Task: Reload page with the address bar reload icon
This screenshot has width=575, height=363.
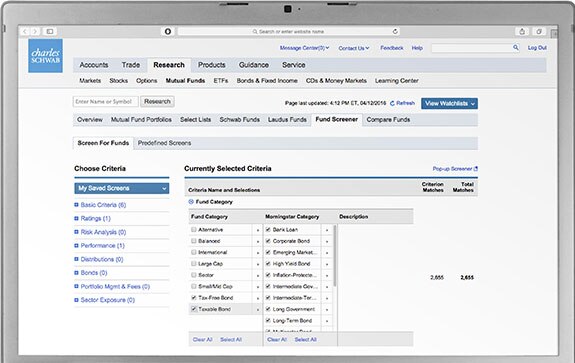Action: (x=395, y=32)
